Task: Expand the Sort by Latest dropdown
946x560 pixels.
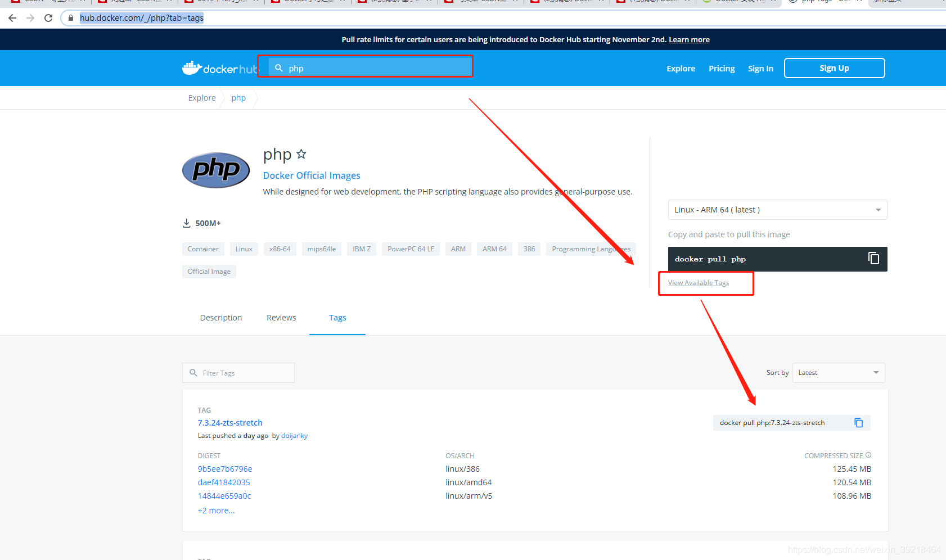Action: click(x=838, y=373)
